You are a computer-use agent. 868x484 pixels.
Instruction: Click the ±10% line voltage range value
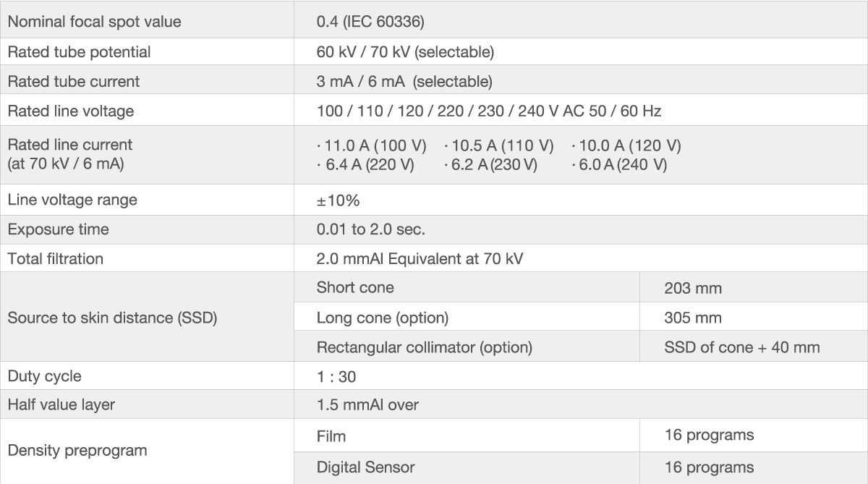pos(338,200)
